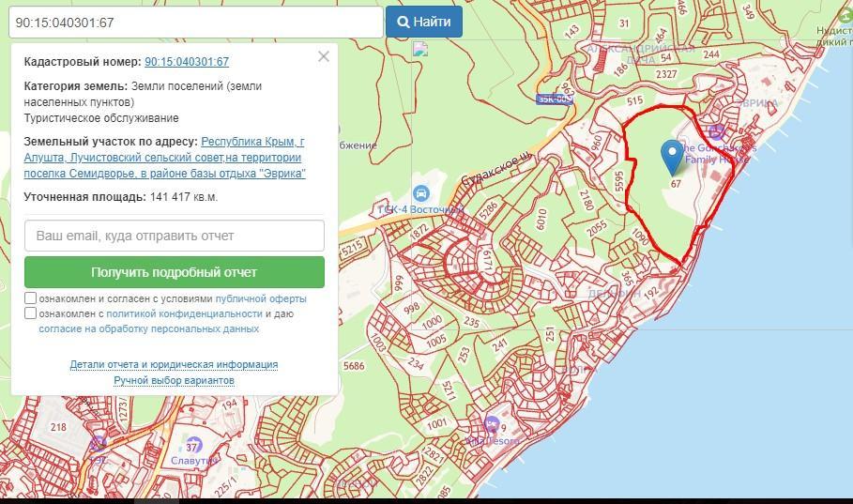Check the политикой конфиденциальности consent checkbox

pyautogui.click(x=31, y=313)
